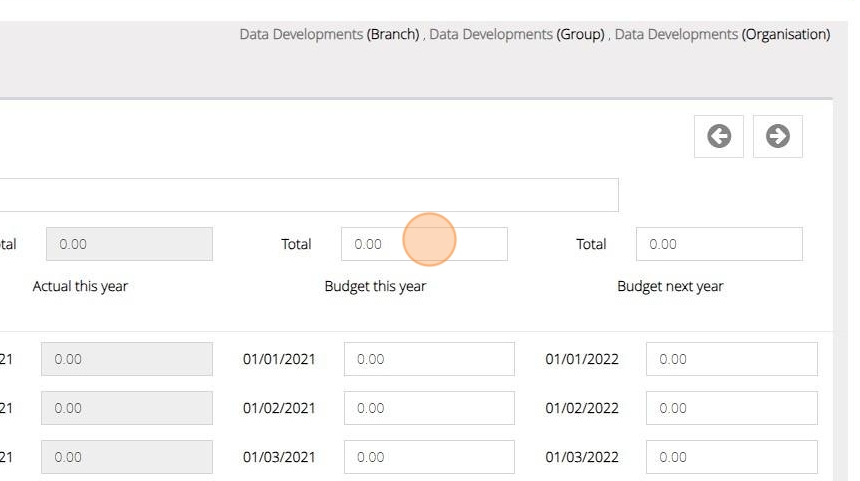Select the greyed Actual this year Total field
Screen dimensions: 860x481
[129, 244]
